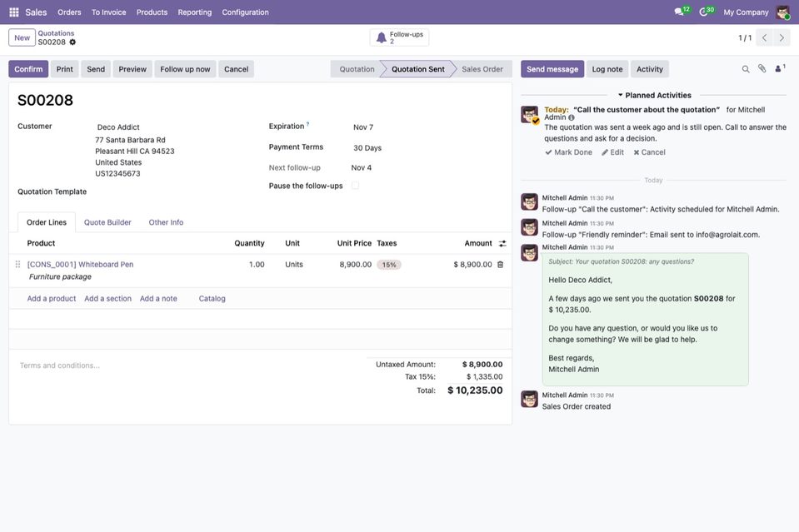Click the Send message button
799x532 pixels.
[x=552, y=69]
